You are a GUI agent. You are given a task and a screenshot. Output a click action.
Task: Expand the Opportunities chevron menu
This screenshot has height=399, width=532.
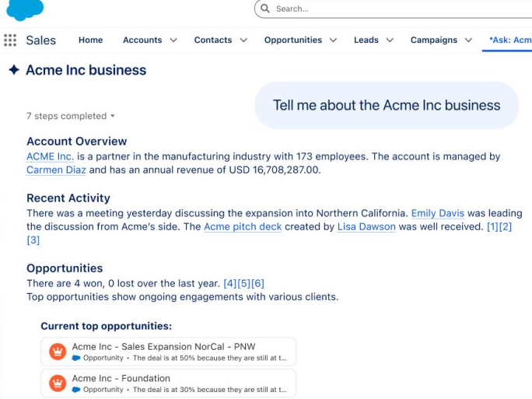333,40
